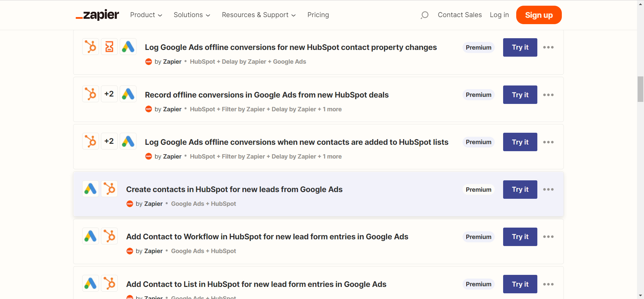This screenshot has width=644, height=299.
Task: Open the search magnifier icon
Action: click(x=425, y=15)
